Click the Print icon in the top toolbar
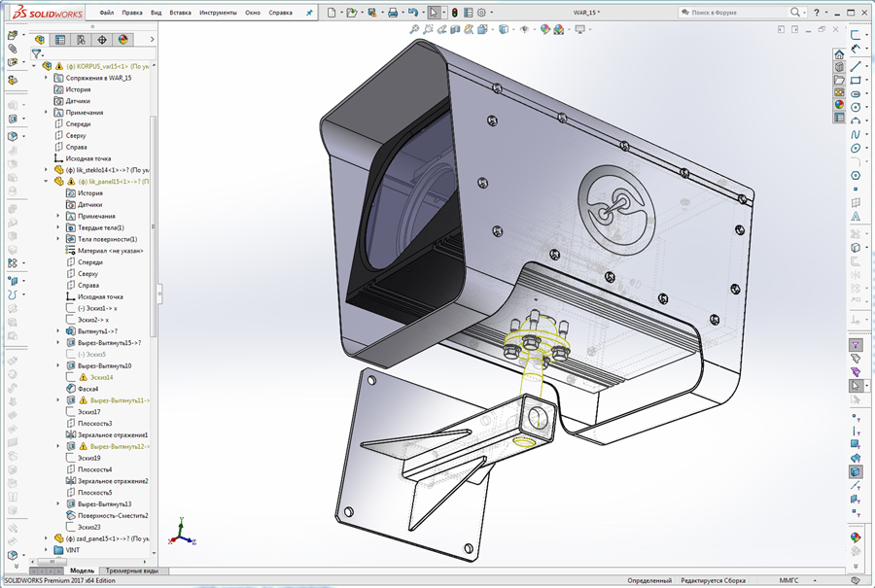 point(393,12)
